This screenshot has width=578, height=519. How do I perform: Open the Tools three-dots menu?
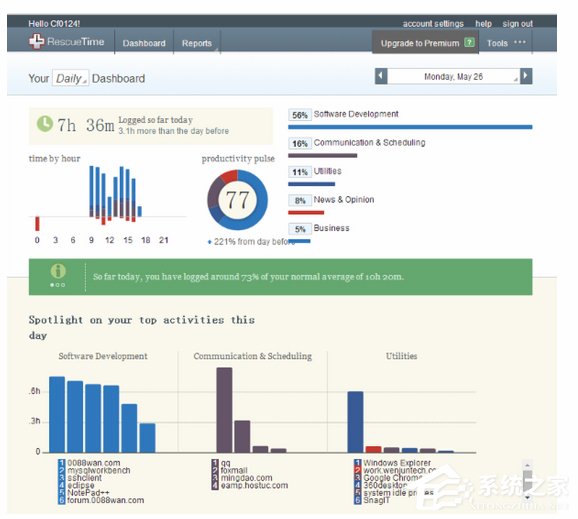point(520,42)
